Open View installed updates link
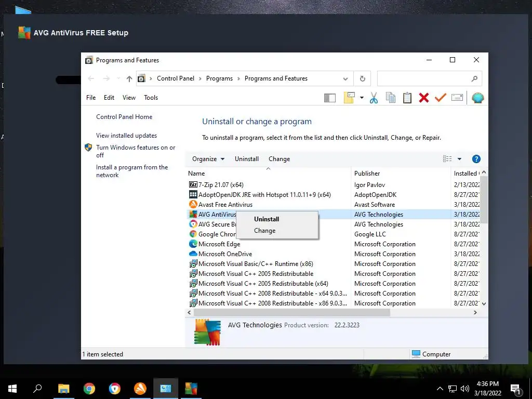The image size is (532, 399). [x=127, y=136]
